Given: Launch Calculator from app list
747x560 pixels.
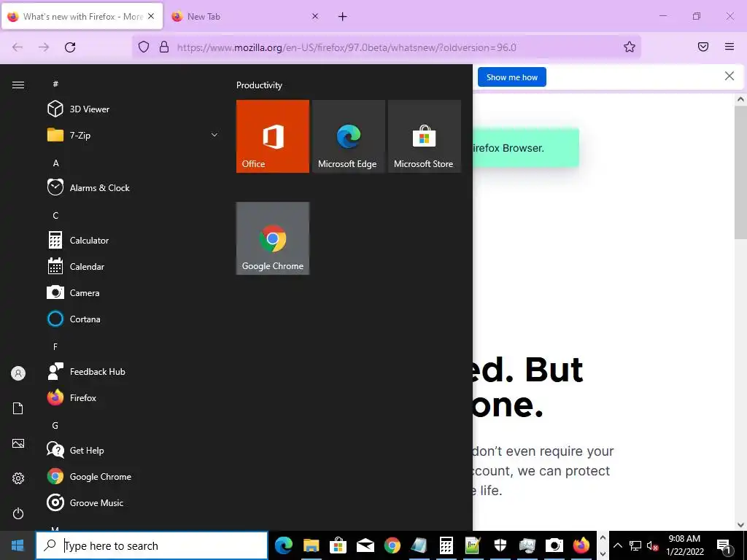Looking at the screenshot, I should coord(133,241).
